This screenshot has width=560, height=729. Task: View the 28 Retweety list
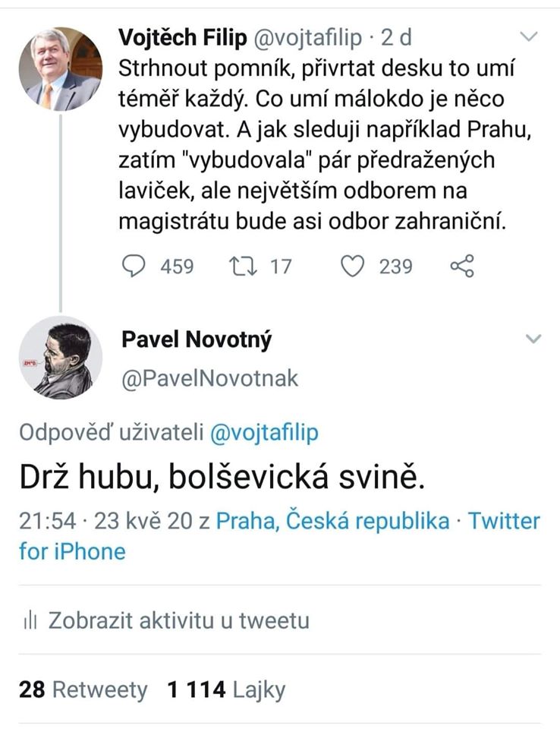point(83,690)
